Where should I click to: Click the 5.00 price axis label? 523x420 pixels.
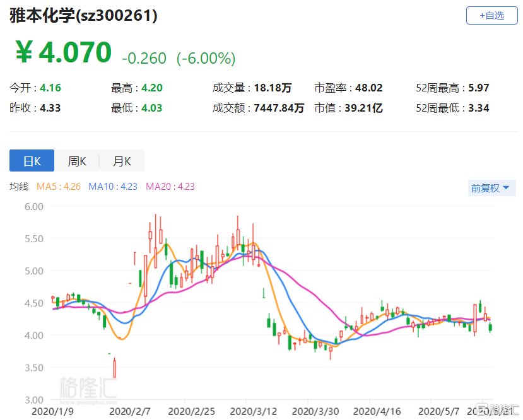pos(34,271)
